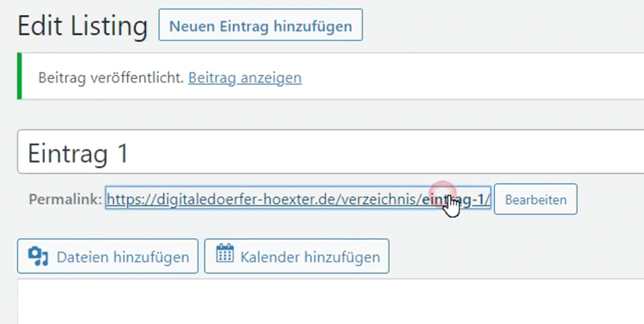Open the digitaledoerfer-hoexter.de permalink URL
Image resolution: width=644 pixels, height=324 pixels.
286,200
